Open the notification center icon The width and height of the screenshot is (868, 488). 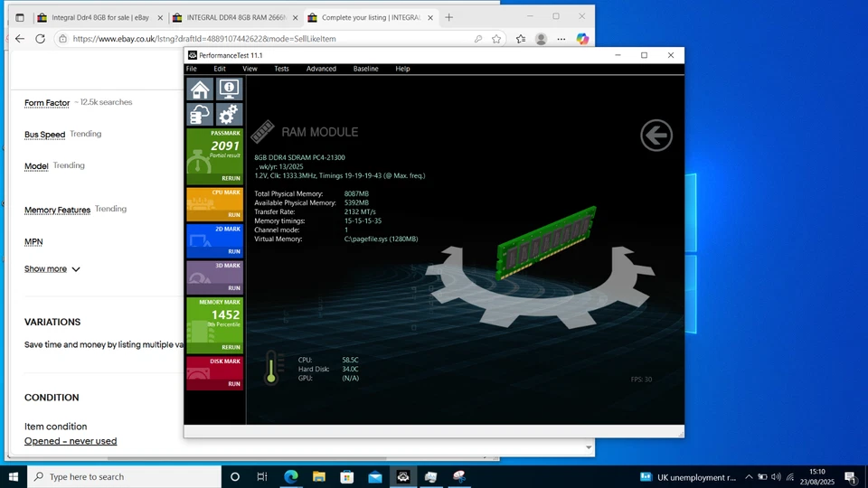click(851, 477)
